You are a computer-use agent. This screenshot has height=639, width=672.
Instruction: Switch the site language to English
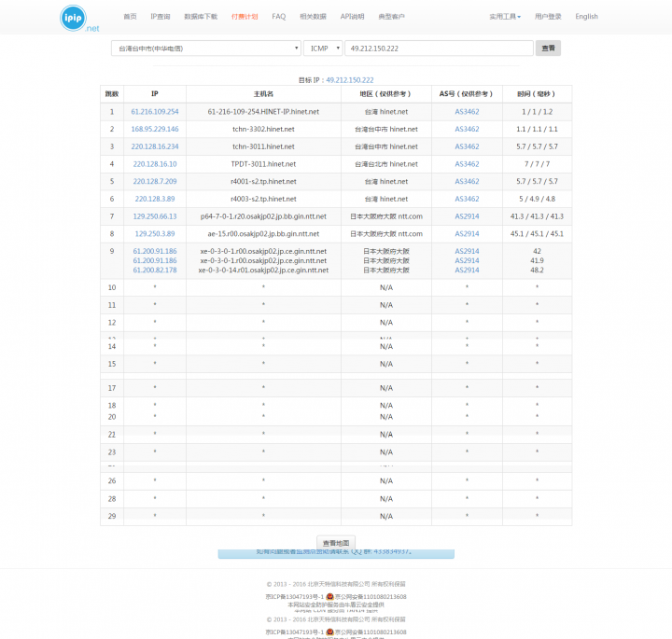click(x=586, y=16)
